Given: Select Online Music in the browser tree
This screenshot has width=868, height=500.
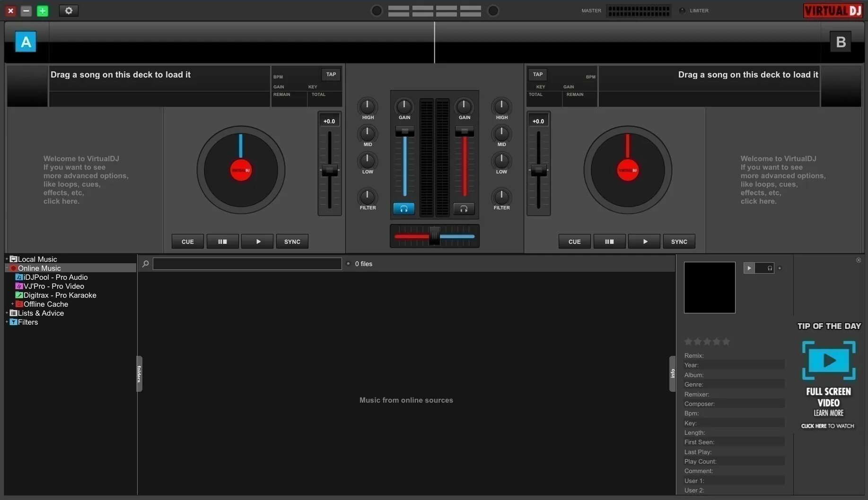Looking at the screenshot, I should point(39,268).
